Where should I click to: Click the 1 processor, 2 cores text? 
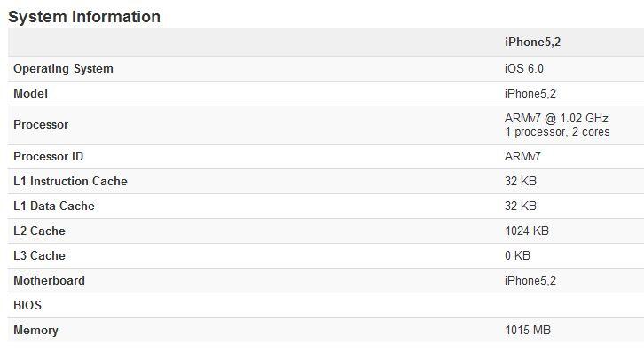point(557,132)
